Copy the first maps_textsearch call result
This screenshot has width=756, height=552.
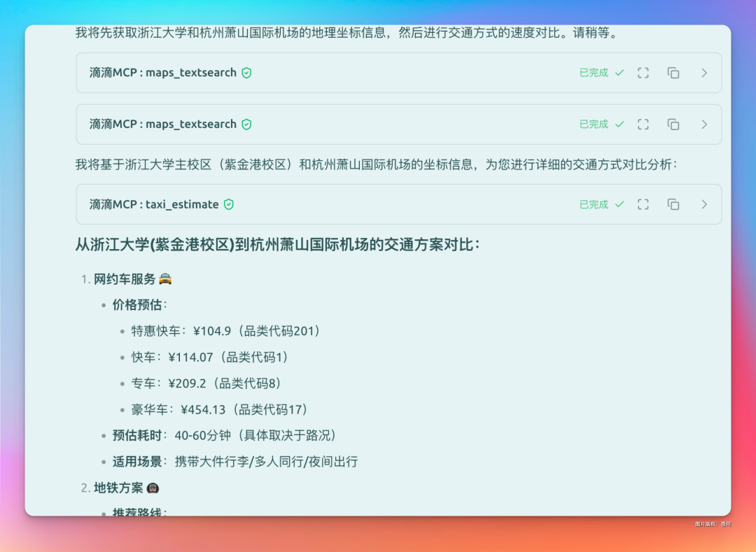click(x=673, y=73)
